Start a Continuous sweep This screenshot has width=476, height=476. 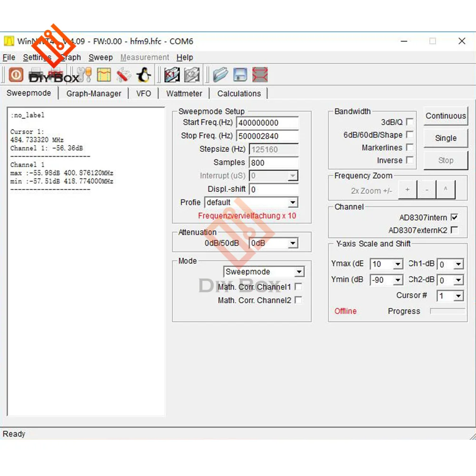coord(446,116)
